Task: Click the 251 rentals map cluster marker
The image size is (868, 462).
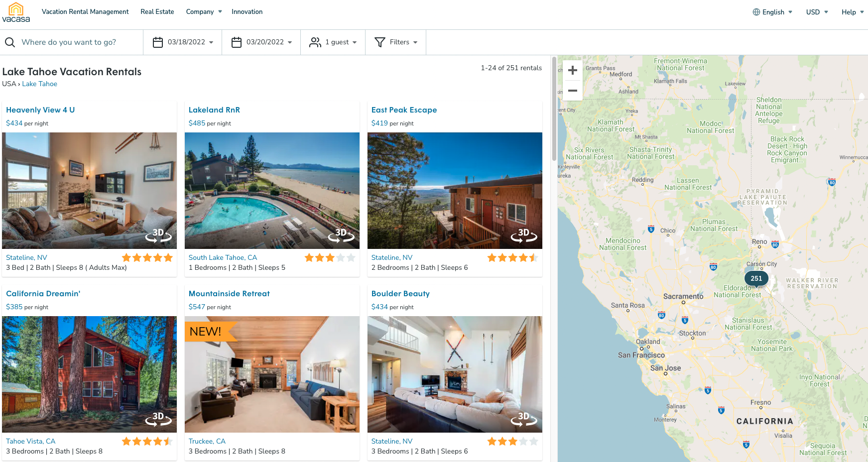Action: point(756,278)
